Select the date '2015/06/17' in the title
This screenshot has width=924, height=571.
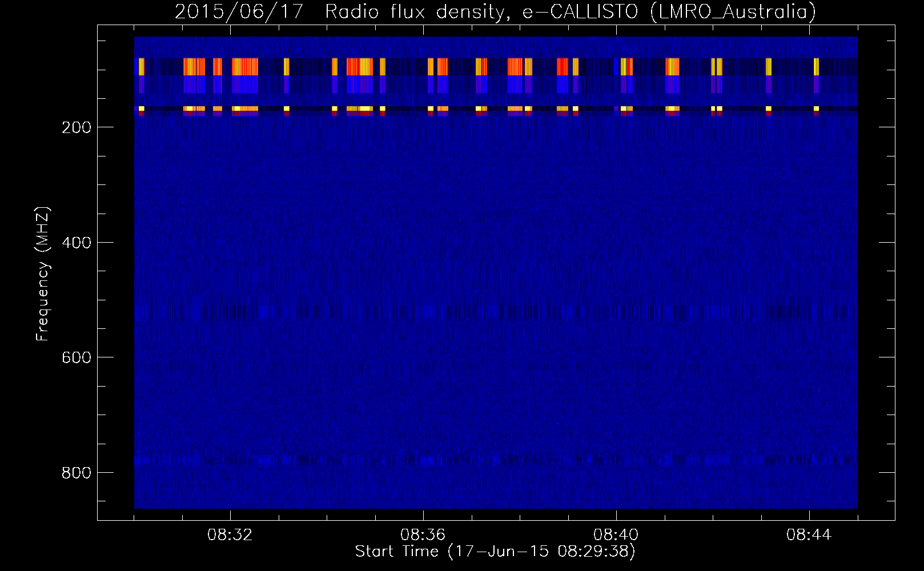click(x=239, y=12)
